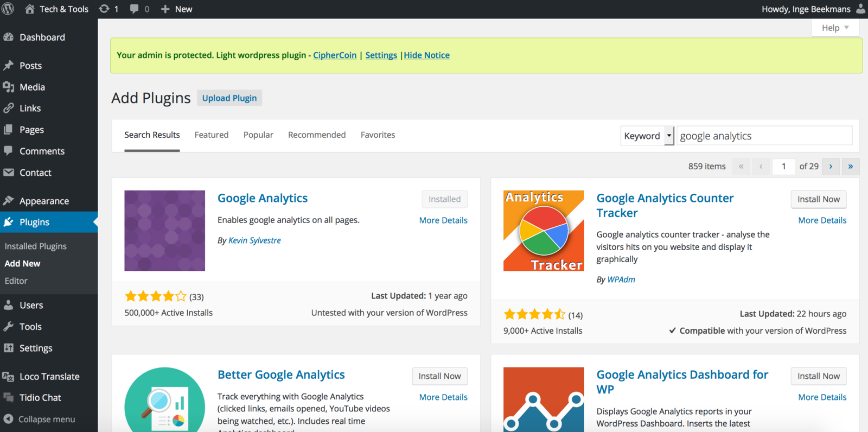Open the Google Analytics plugin title
Screen dimensions: 868x432
coord(263,198)
